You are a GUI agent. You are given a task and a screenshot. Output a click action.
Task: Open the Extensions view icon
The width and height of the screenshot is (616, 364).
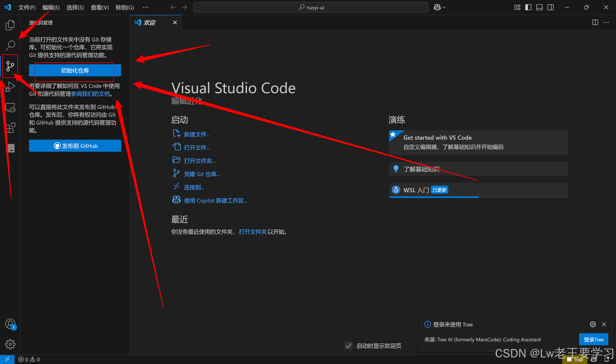[x=10, y=128]
